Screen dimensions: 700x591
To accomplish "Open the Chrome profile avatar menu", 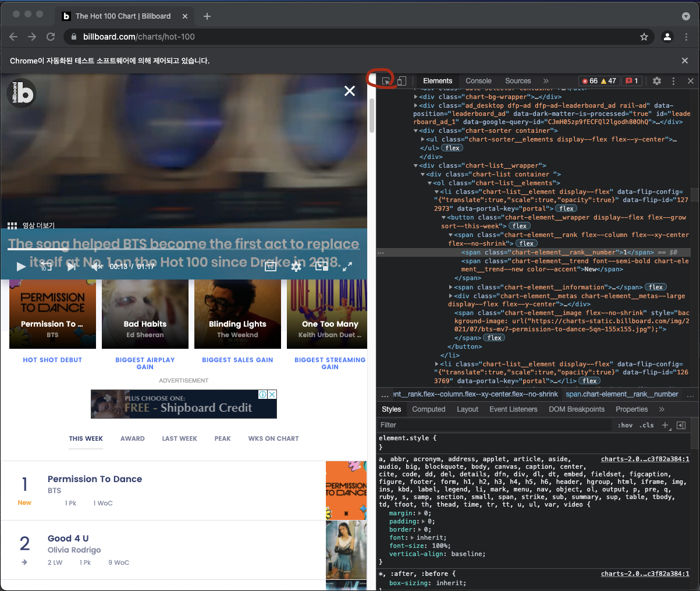I will pyautogui.click(x=667, y=37).
